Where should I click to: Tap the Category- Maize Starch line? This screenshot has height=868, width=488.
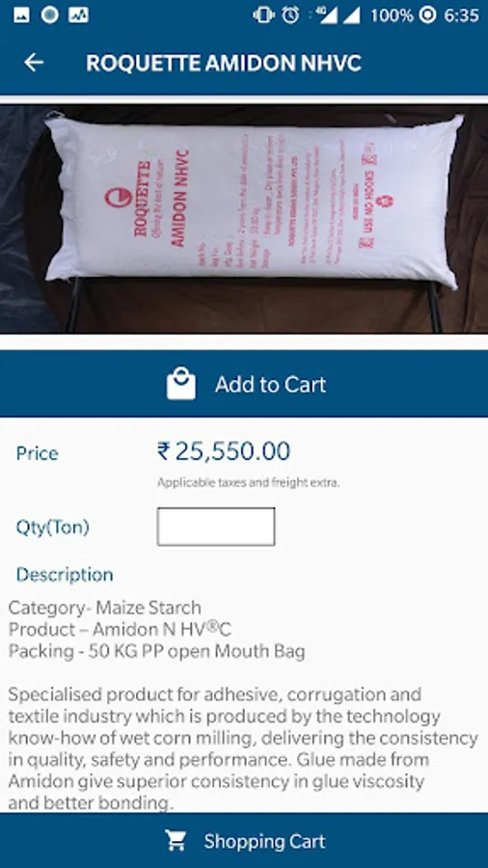click(x=104, y=608)
